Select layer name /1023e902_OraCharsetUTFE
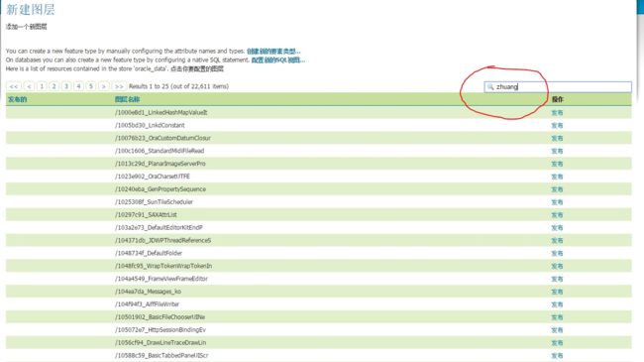This screenshot has height=362, width=644. pyautogui.click(x=153, y=177)
